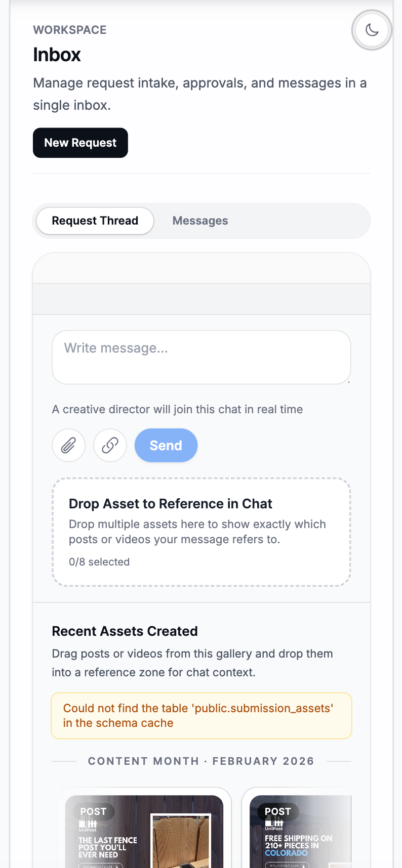Click the New Request button
Screen dimensions: 402x868
tap(81, 143)
